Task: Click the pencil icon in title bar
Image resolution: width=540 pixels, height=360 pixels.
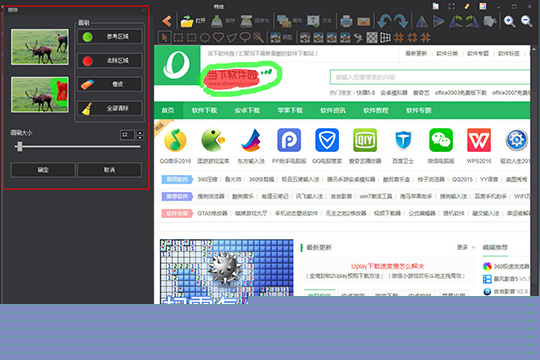Action: coord(467,6)
